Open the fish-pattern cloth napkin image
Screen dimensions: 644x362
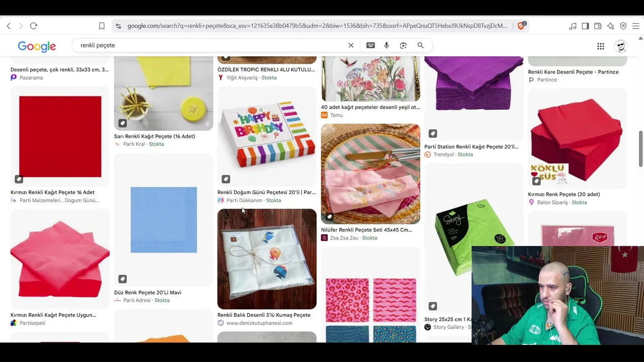pos(267,259)
